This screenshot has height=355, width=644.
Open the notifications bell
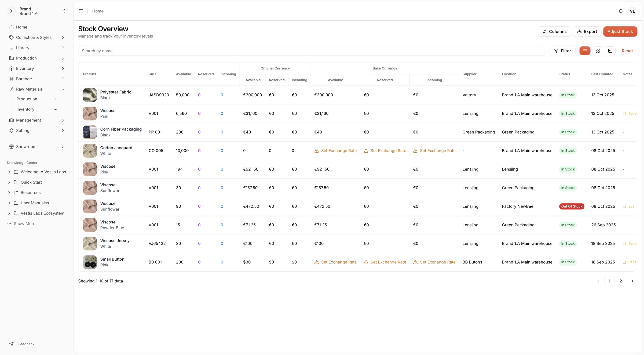[621, 11]
